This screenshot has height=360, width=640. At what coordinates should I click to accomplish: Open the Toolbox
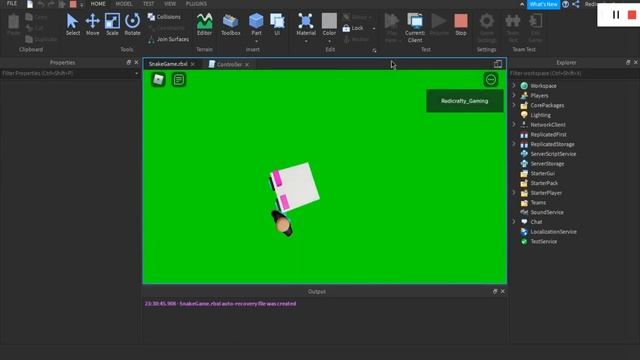coord(231,24)
